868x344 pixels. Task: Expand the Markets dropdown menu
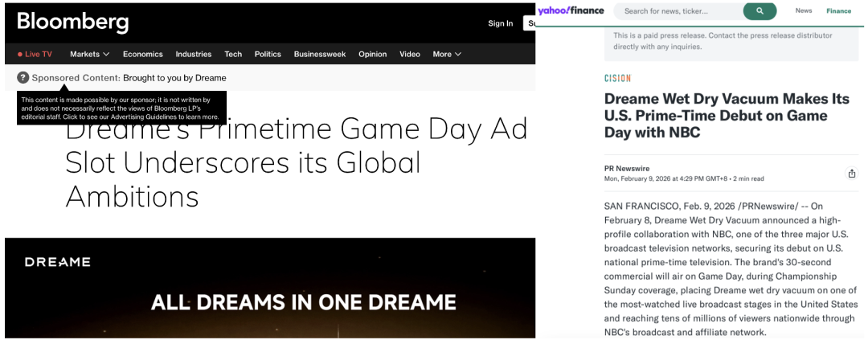tap(89, 54)
